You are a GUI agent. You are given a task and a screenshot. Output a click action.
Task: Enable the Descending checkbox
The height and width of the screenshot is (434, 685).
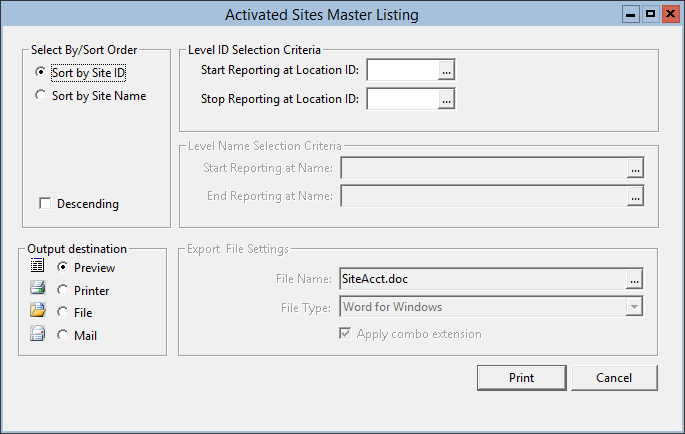click(45, 204)
